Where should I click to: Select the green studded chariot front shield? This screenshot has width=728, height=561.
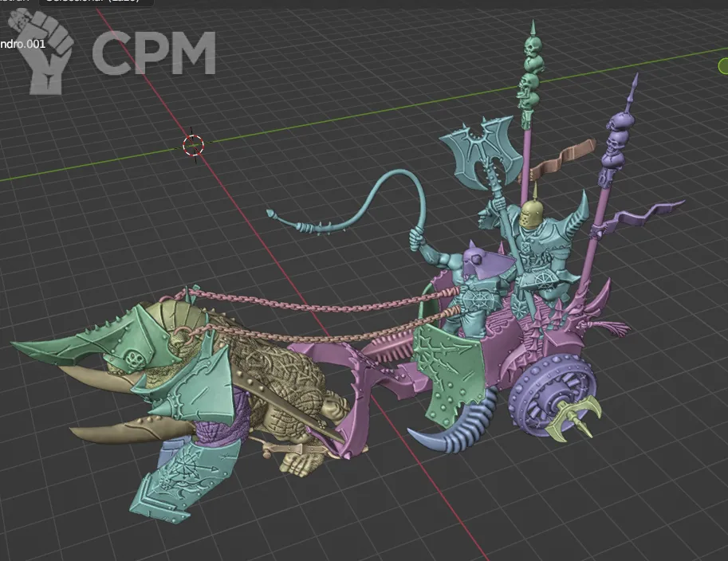coord(448,373)
